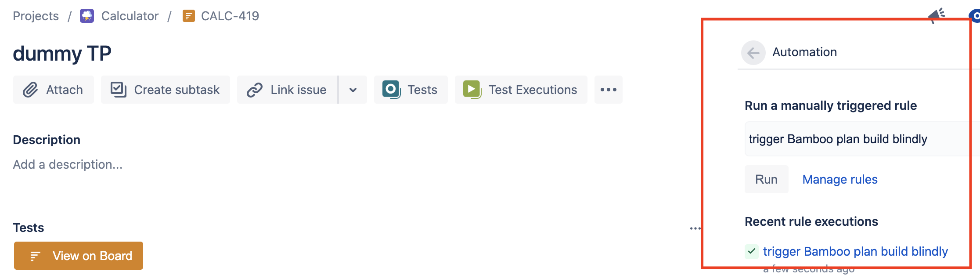Open the Tests section ellipsis menu
Image resolution: width=980 pixels, height=275 pixels.
[695, 228]
